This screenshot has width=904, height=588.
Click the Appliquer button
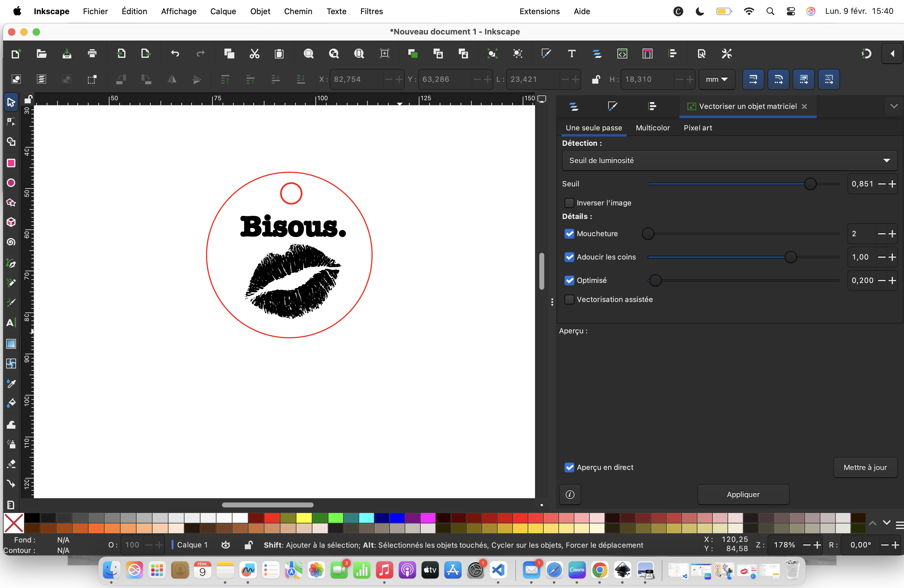pos(743,494)
